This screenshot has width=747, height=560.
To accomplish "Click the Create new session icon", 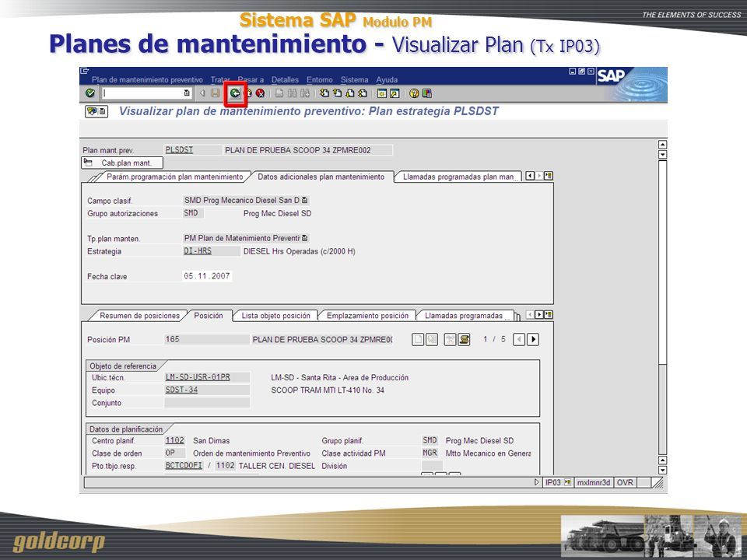I will tap(382, 93).
